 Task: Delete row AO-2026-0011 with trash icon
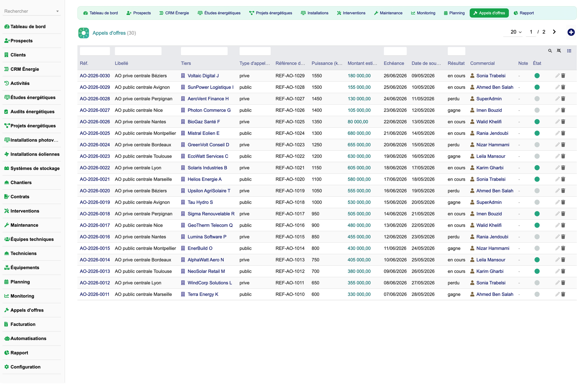pos(563,294)
